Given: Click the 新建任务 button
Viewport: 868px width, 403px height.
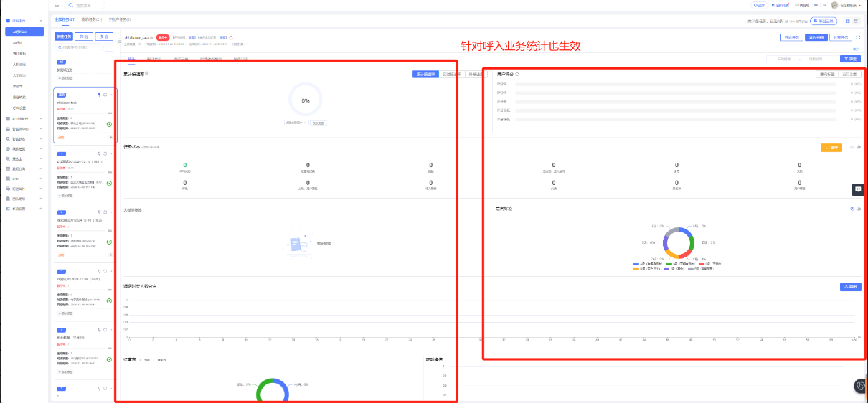Looking at the screenshot, I should click(x=63, y=36).
